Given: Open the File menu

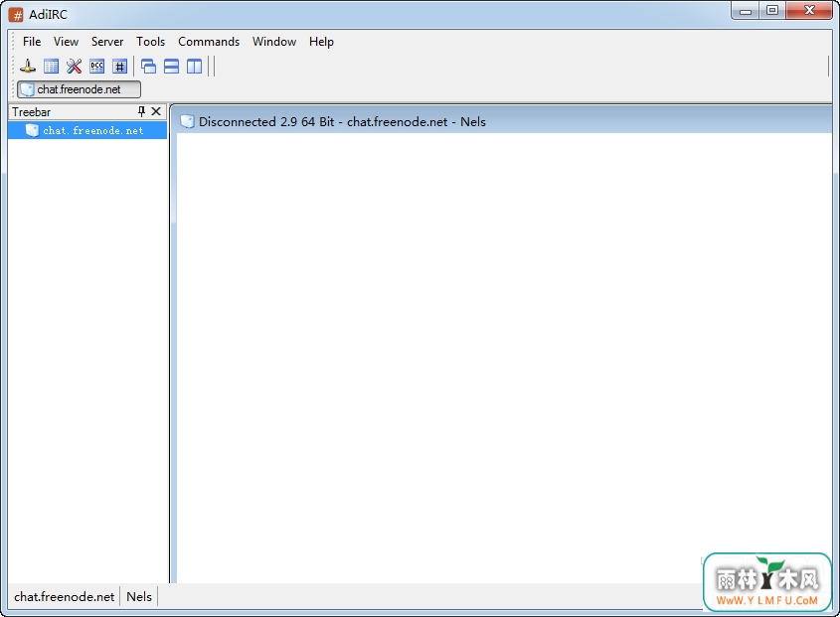Looking at the screenshot, I should pos(32,42).
